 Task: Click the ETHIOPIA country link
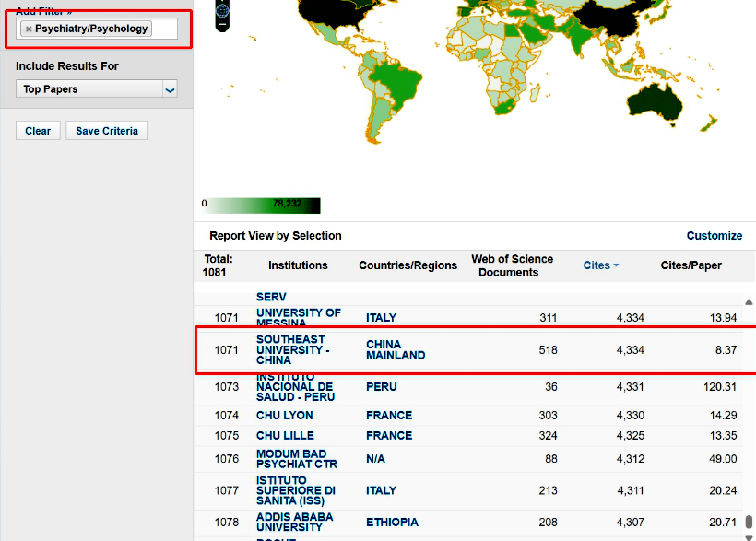click(392, 523)
